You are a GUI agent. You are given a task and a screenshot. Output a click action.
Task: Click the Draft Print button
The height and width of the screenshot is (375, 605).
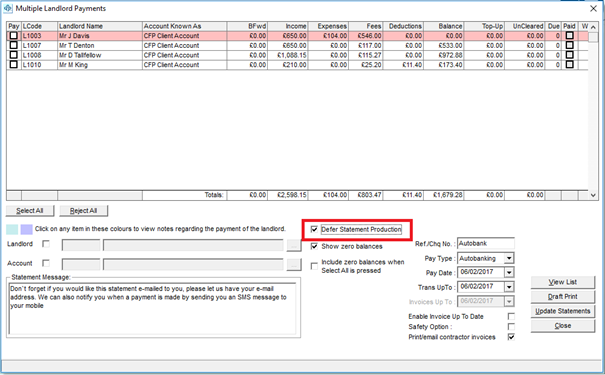[x=563, y=297]
